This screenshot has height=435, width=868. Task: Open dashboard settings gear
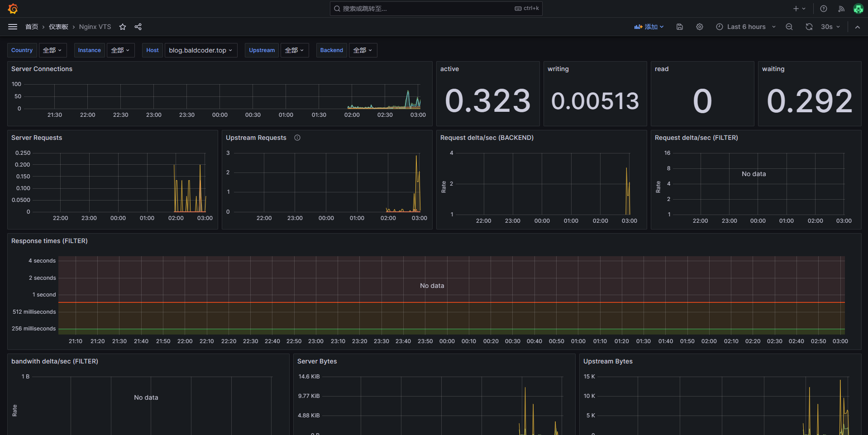[x=699, y=27]
